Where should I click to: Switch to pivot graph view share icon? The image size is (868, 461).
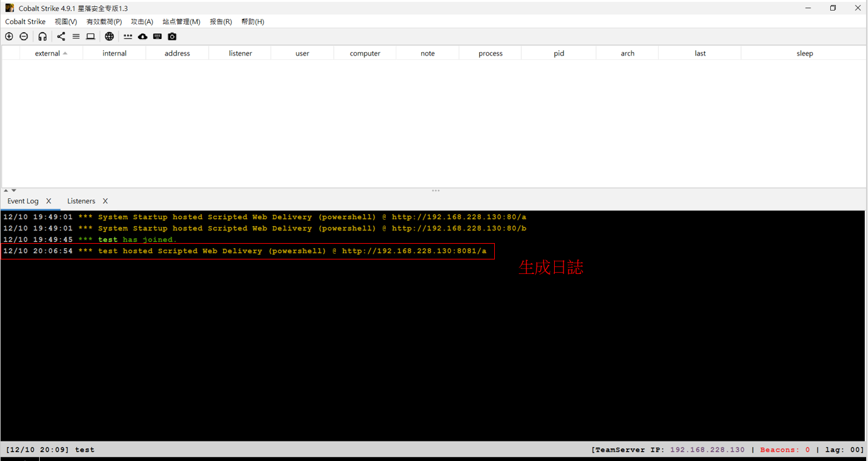(x=61, y=37)
